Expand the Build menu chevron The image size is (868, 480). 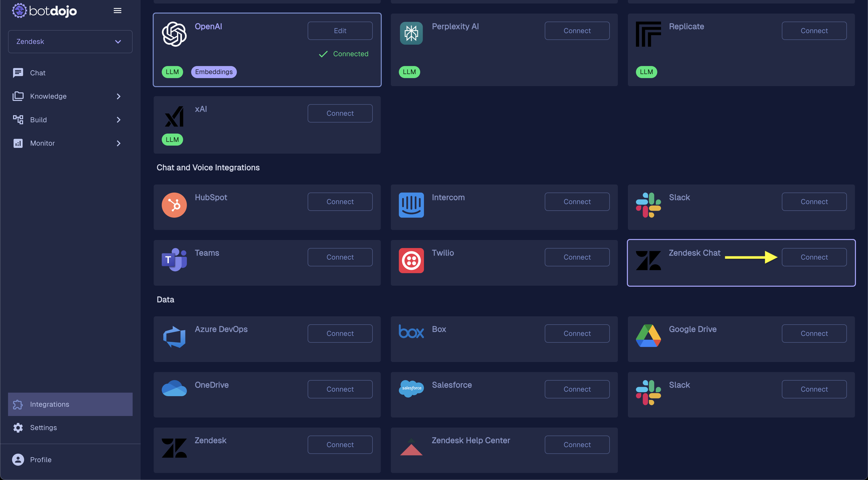click(x=118, y=119)
